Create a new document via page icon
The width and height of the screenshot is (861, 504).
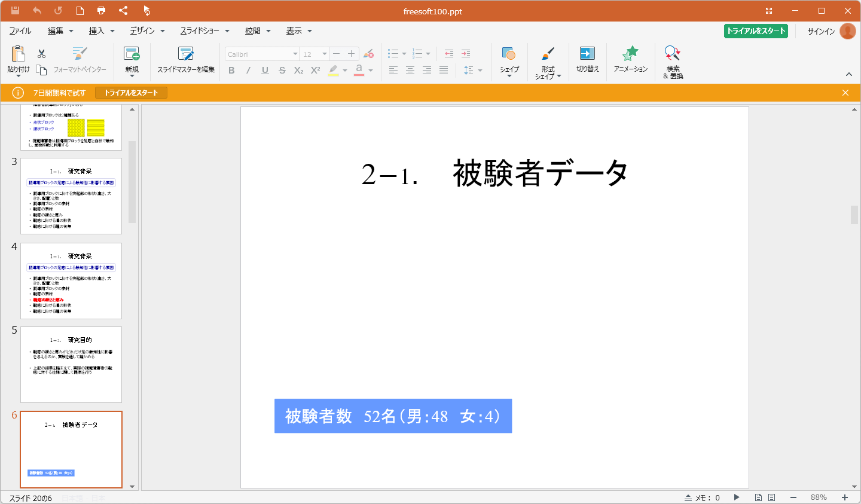tap(80, 11)
